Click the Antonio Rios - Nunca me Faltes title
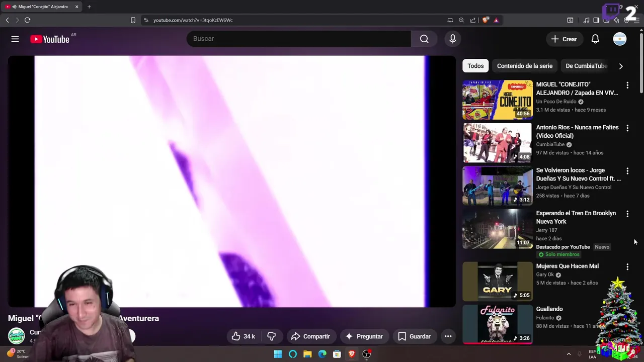Image resolution: width=644 pixels, height=362 pixels. (x=577, y=131)
